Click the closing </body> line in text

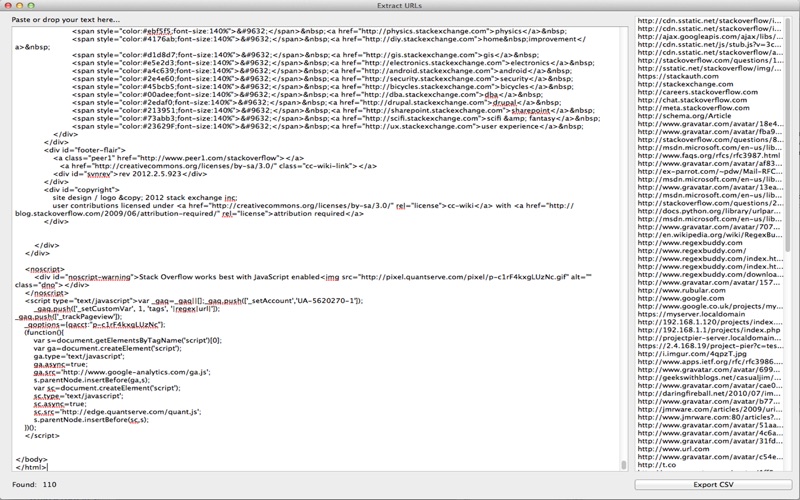pyautogui.click(x=31, y=459)
